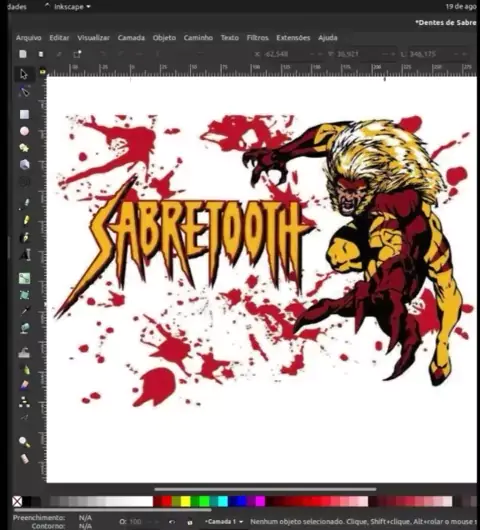The image size is (480, 530).
Task: Open the Ajuda menu
Action: [x=328, y=38]
